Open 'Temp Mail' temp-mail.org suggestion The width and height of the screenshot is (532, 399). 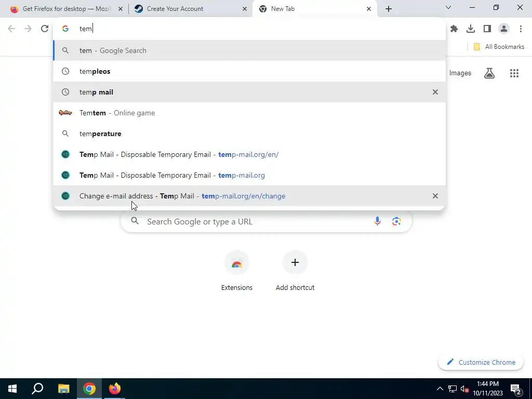point(249,175)
